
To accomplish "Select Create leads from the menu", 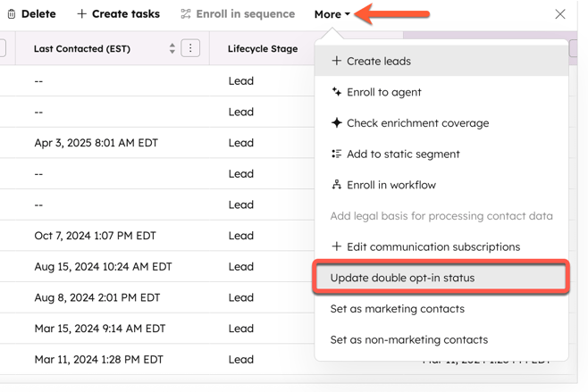I will tap(379, 62).
